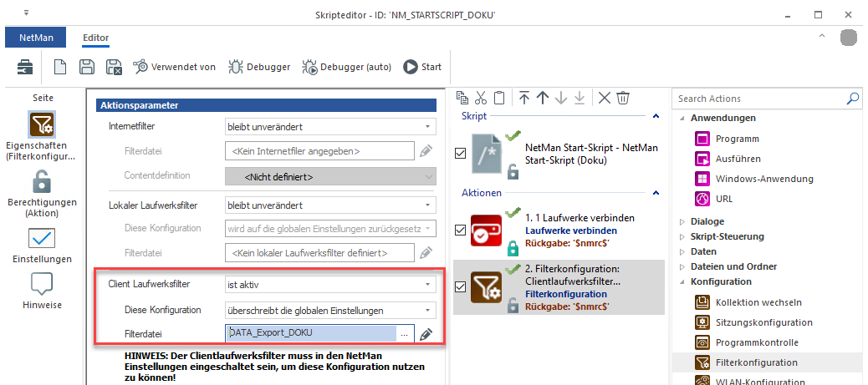Screen dimensions: 868x385
Task: Click the Start play button
Action: click(422, 67)
